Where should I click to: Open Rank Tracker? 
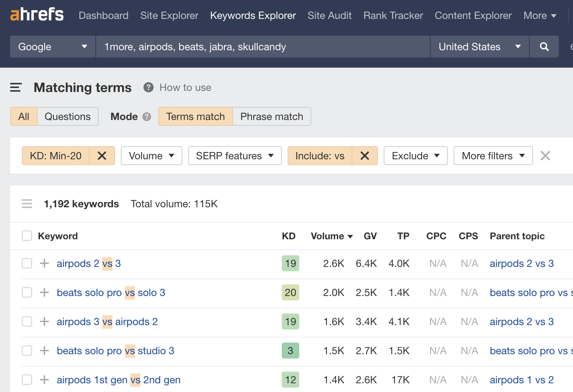[x=393, y=15]
